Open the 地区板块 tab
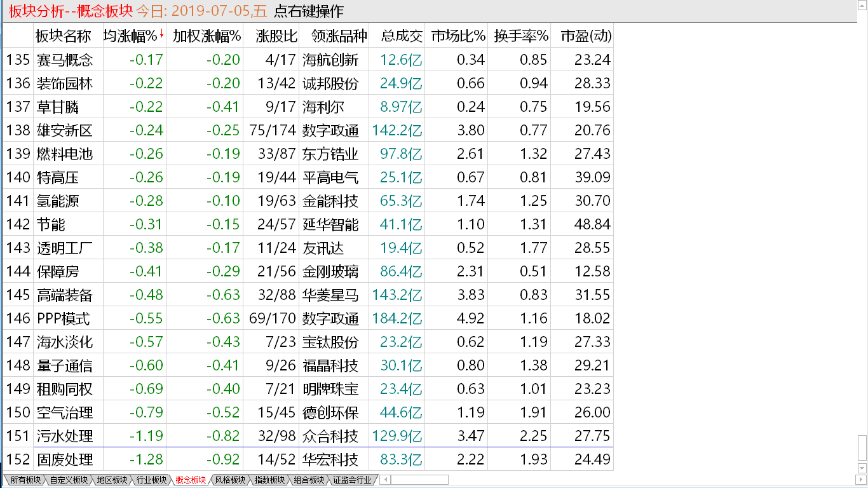The height and width of the screenshot is (488, 868). pos(111,480)
